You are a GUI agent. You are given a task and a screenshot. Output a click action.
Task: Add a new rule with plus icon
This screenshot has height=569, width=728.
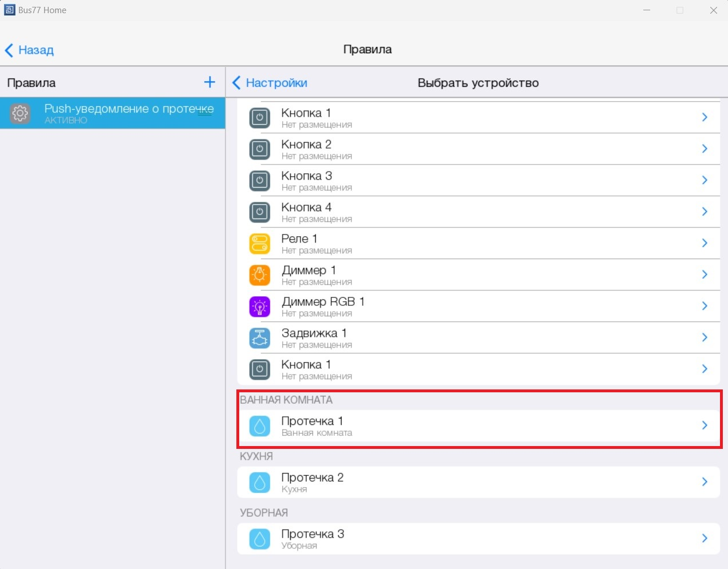coord(209,82)
